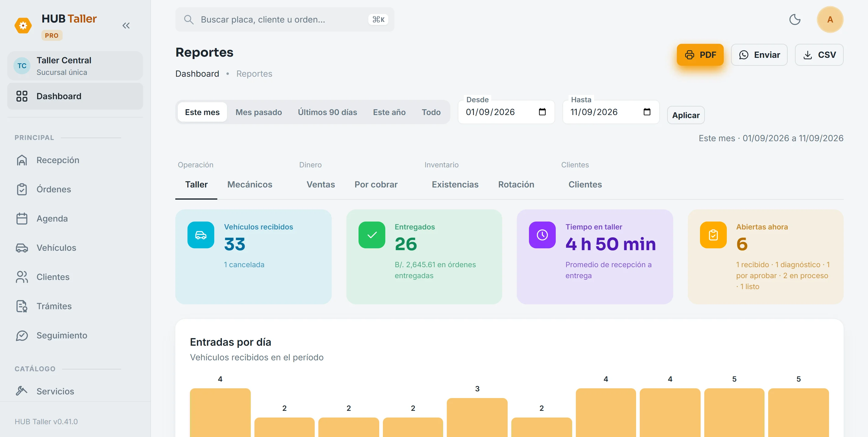Select Últimos 90 días period
The height and width of the screenshot is (437, 868).
pos(327,112)
